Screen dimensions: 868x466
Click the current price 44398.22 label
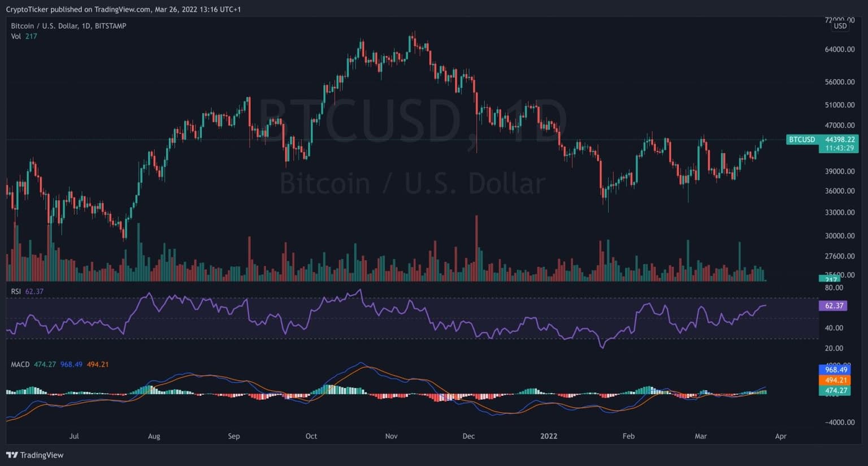[x=839, y=140]
